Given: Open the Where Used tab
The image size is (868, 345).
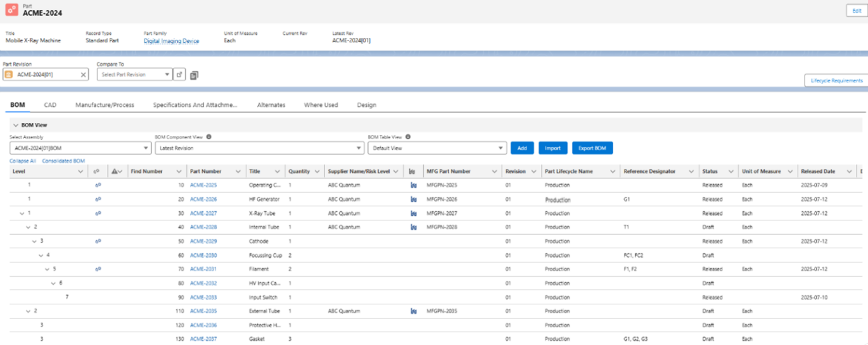Looking at the screenshot, I should [321, 105].
